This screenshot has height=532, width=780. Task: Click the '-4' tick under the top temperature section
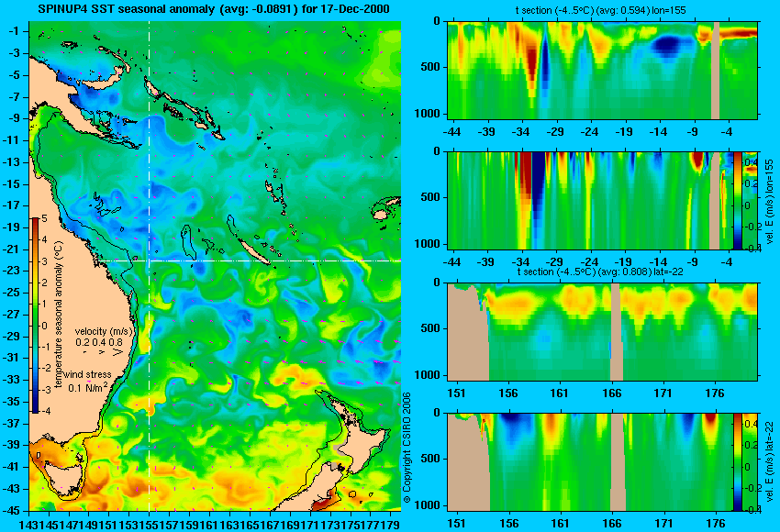pos(728,132)
